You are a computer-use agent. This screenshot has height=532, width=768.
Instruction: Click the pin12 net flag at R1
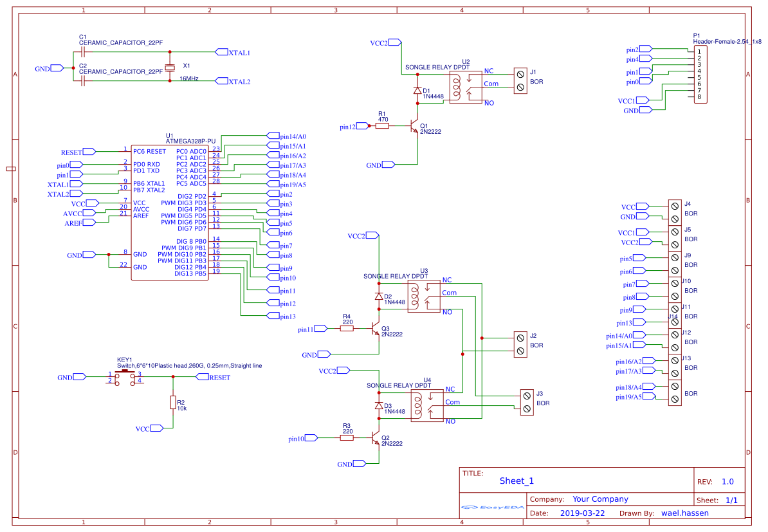347,127
